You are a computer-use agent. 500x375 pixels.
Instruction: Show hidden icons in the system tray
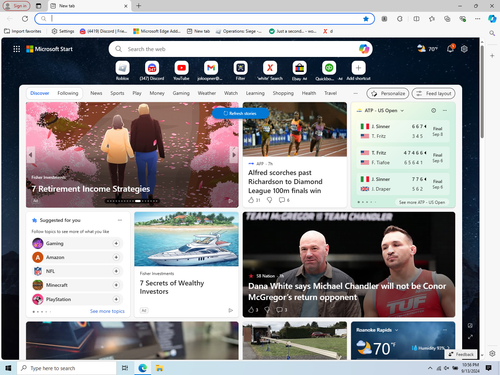430,368
